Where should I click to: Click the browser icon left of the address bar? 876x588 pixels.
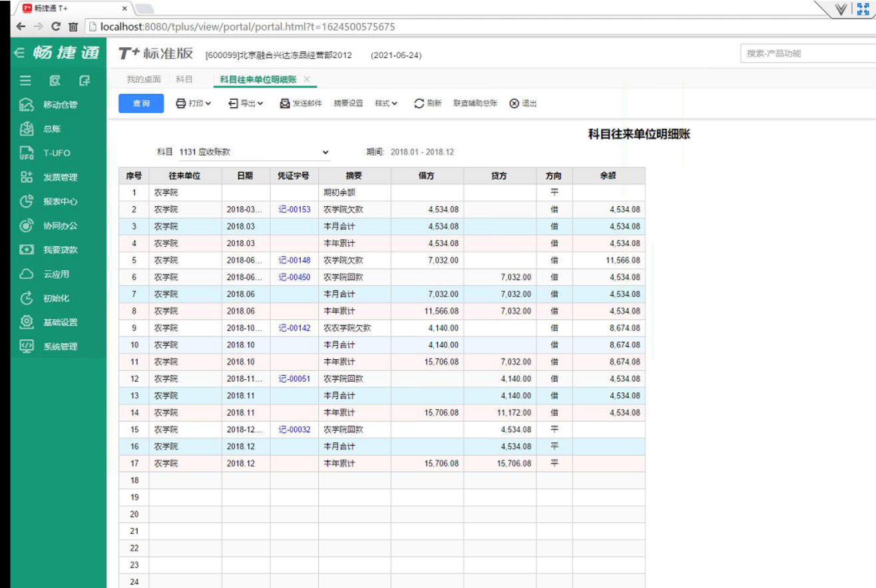click(x=73, y=27)
